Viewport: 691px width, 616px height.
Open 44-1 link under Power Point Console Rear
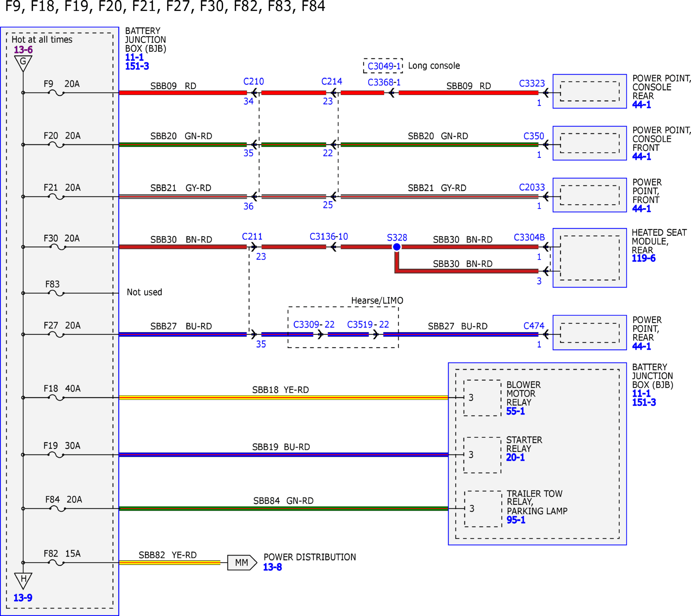(642, 105)
